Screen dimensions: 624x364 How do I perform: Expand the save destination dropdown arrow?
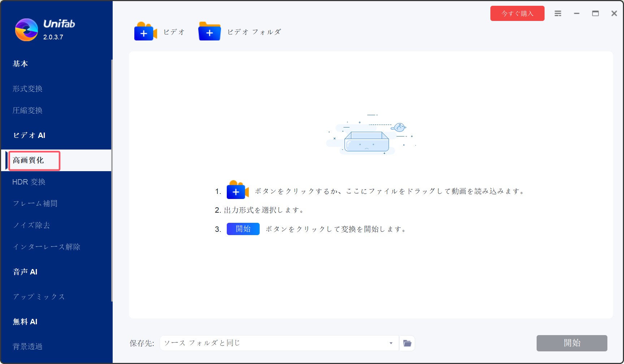coord(391,343)
